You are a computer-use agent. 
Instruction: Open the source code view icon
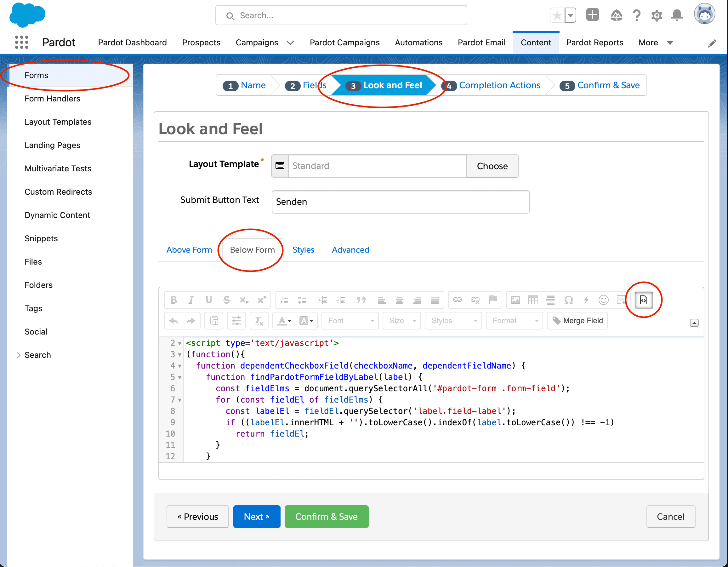[644, 300]
